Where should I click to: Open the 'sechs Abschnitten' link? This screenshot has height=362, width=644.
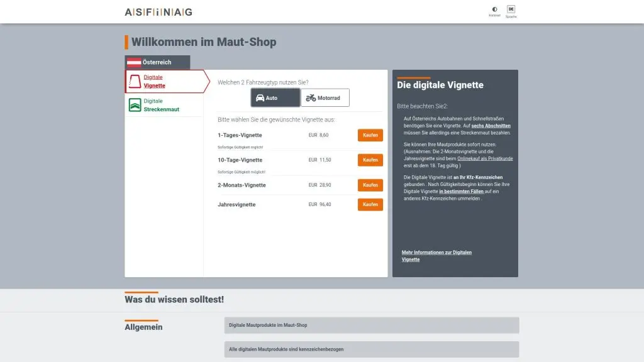click(x=491, y=126)
